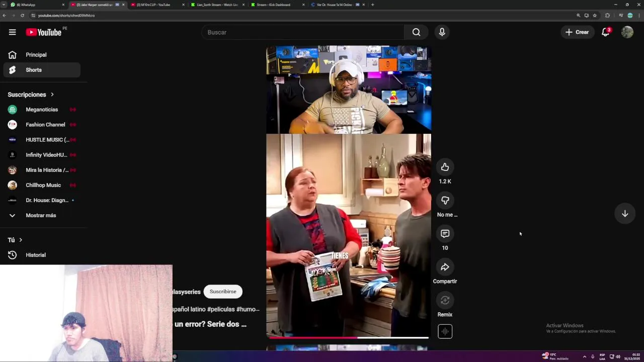Open the Mira la Historia channel
644x362 pixels.
pyautogui.click(x=42, y=170)
